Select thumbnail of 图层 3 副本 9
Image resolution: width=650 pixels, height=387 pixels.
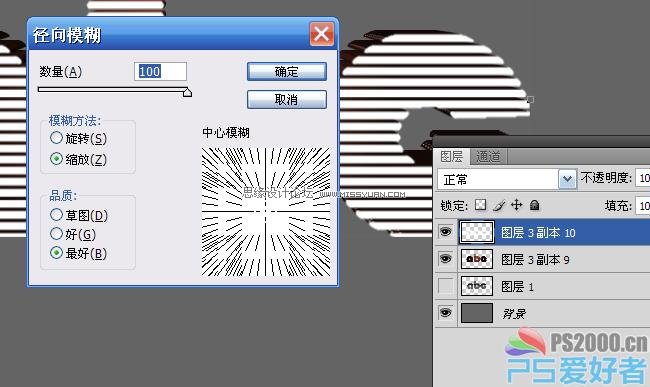click(477, 259)
